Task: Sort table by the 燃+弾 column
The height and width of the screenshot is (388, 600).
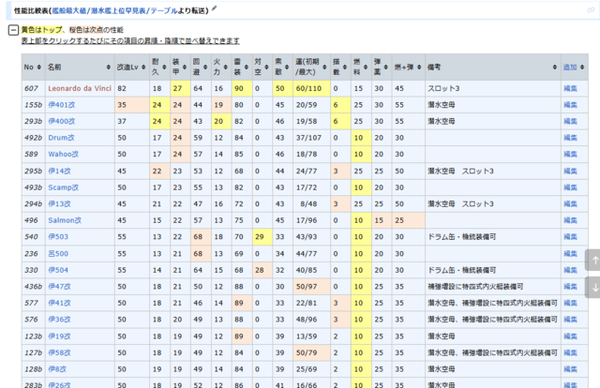Action: pos(408,67)
